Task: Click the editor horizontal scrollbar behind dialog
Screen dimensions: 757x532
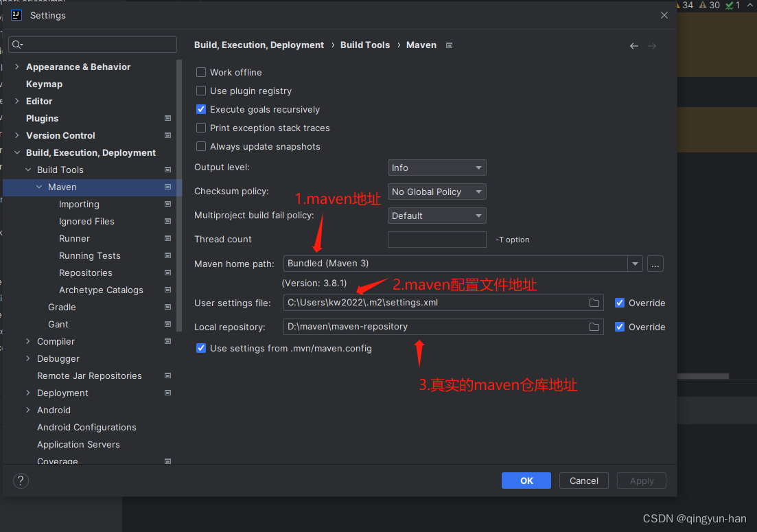Action: pos(703,376)
